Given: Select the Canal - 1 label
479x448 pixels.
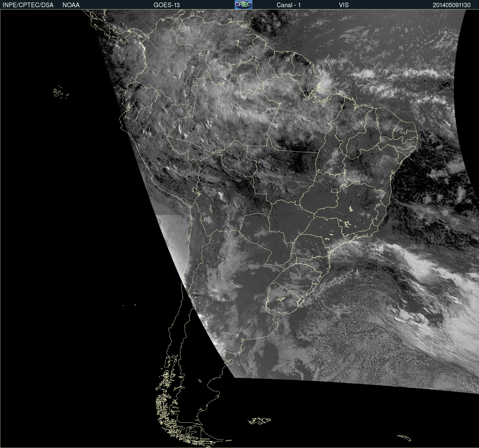Looking at the screenshot, I should point(288,5).
